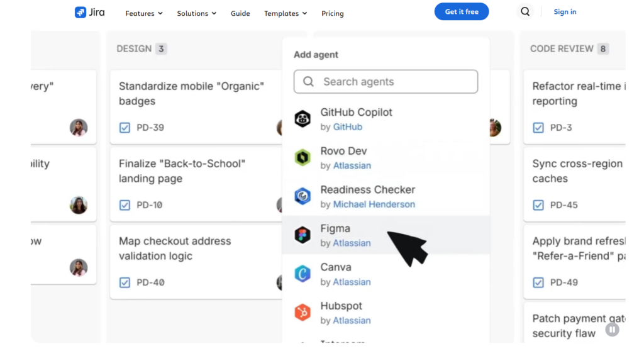
Task: Click the Sign in link
Action: click(565, 11)
